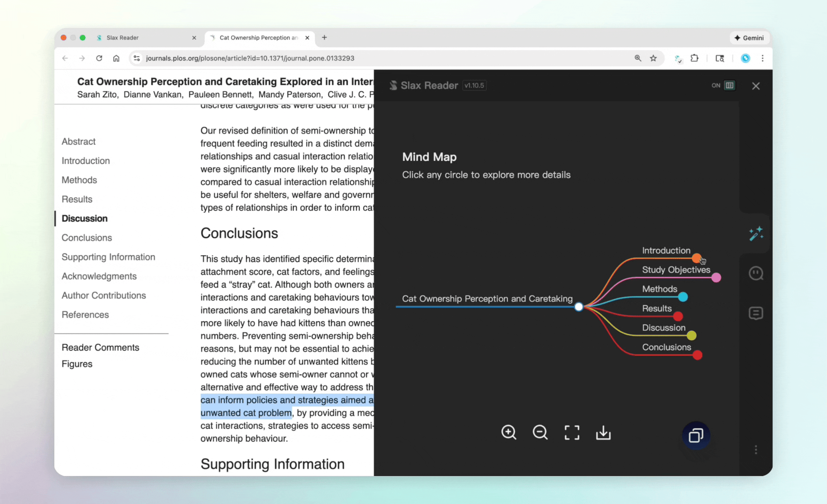Open the notes panel icon in sidebar

756,313
